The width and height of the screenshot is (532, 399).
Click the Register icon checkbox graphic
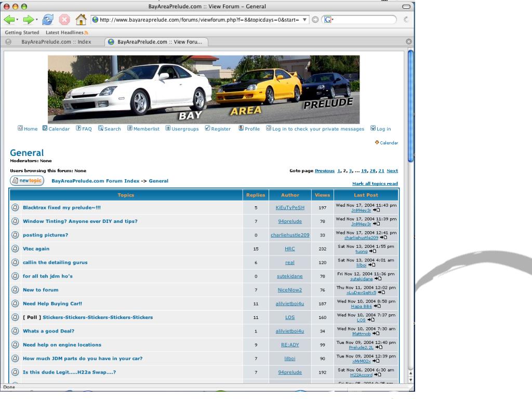[x=208, y=128]
